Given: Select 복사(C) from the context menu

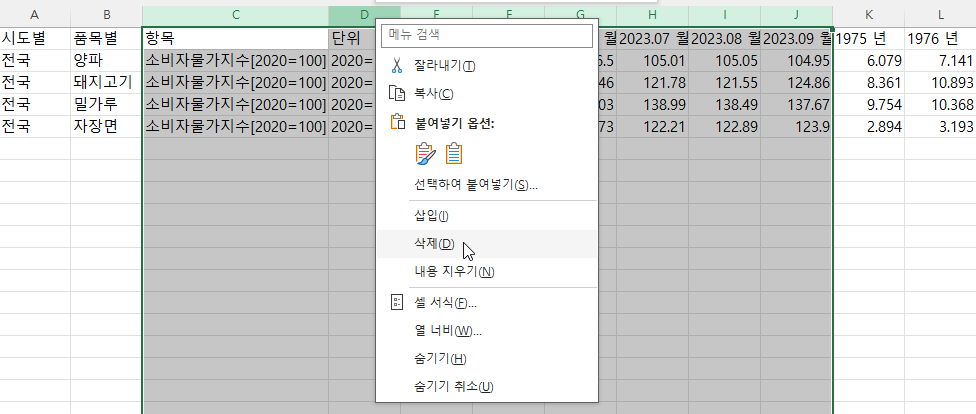Looking at the screenshot, I should click(487, 94).
